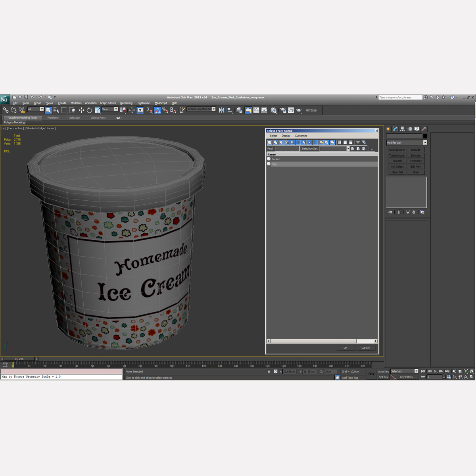Open the Layer Manager icon

(x=239, y=110)
